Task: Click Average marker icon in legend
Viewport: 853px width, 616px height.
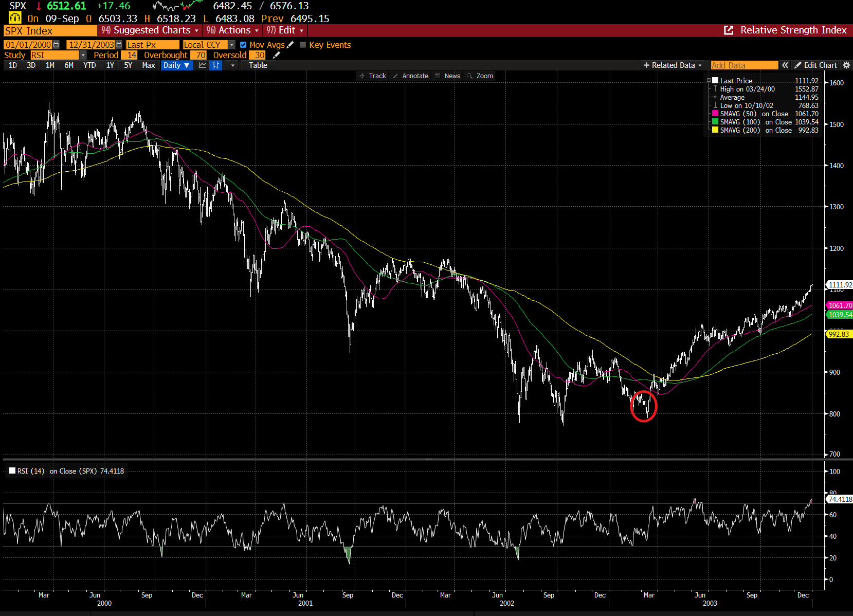Action: pyautogui.click(x=715, y=97)
